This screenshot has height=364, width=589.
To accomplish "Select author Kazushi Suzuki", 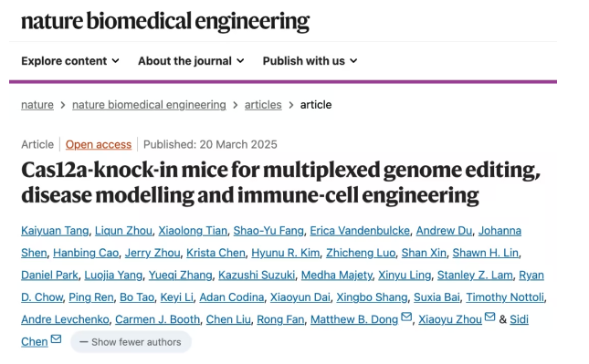I will coord(257,276).
